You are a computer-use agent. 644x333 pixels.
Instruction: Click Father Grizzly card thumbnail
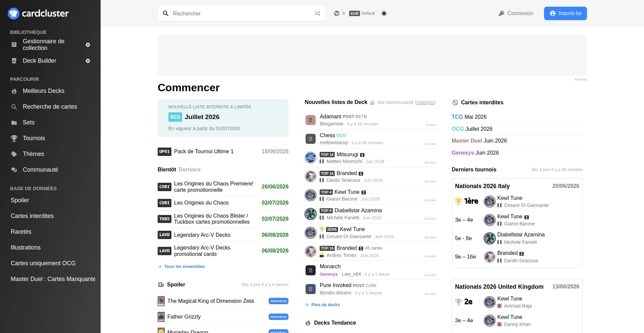[x=161, y=317]
